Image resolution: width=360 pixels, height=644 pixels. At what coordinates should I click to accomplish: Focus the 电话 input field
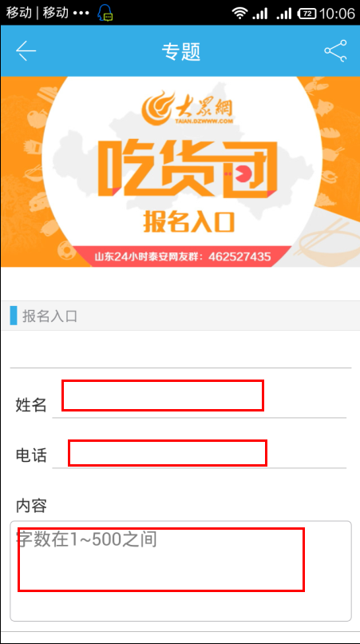[x=200, y=453]
